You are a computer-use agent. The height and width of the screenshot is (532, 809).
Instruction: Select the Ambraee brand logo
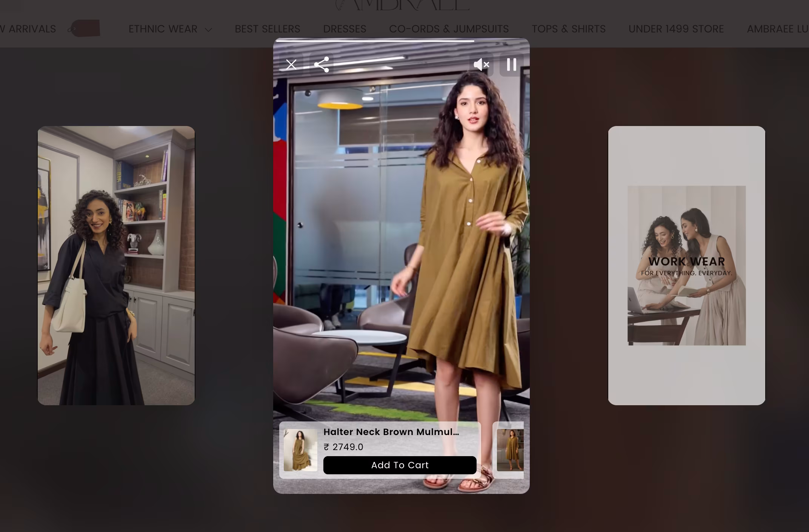401,5
